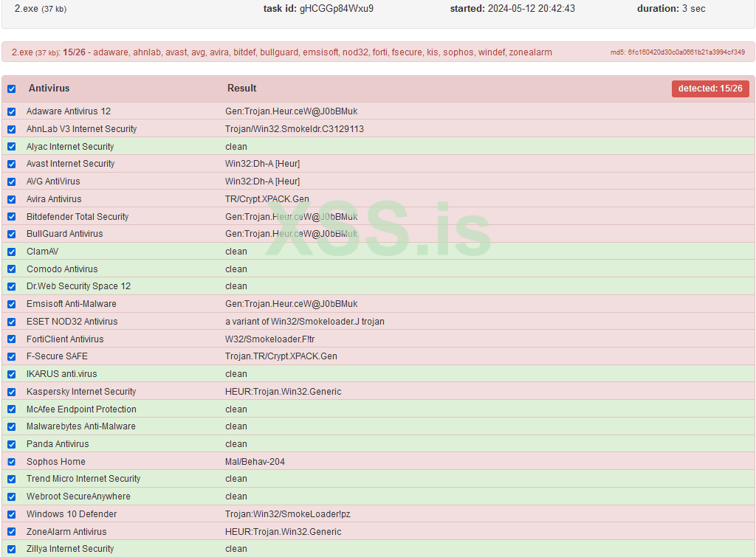
Task: Click the Sophos Home name
Action: click(56, 462)
